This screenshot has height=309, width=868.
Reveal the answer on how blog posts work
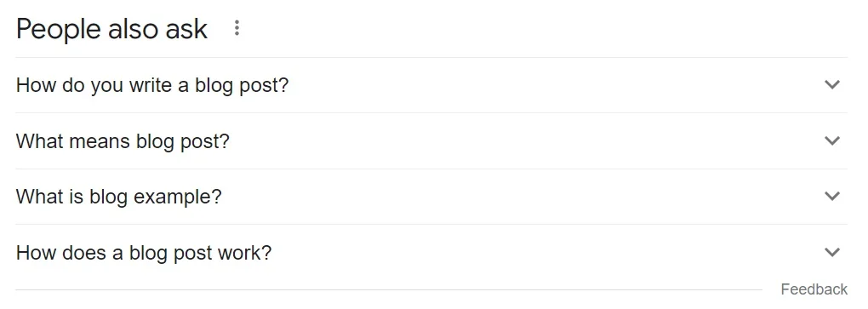[x=431, y=253]
